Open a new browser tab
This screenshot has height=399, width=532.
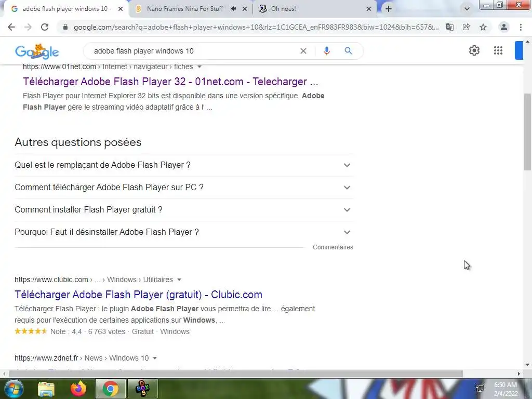click(x=389, y=9)
